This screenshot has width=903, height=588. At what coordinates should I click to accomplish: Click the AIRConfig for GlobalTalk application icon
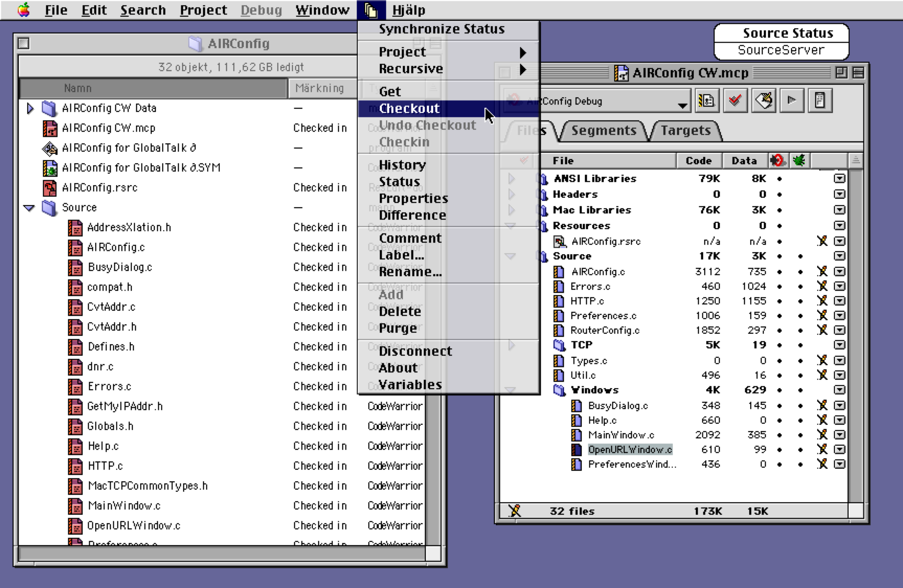pos(50,148)
